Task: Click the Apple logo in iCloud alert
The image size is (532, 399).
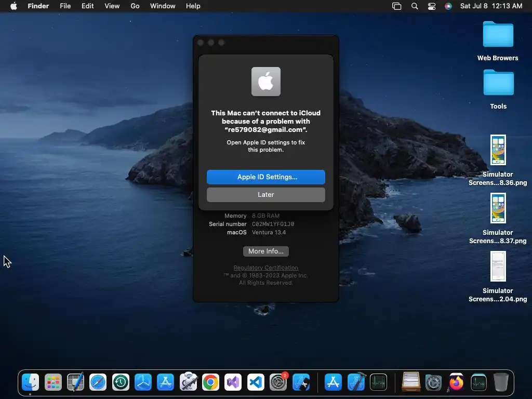Action: coord(266,82)
